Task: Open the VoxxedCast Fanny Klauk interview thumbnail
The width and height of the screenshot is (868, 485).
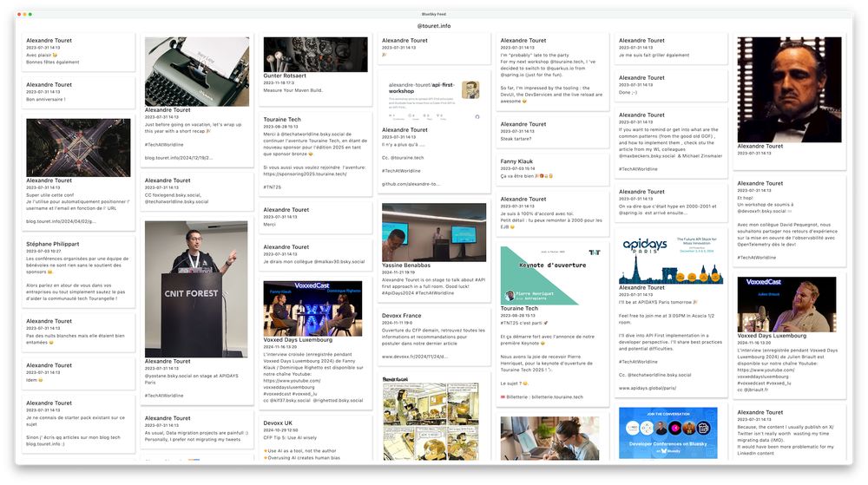Action: click(x=312, y=309)
